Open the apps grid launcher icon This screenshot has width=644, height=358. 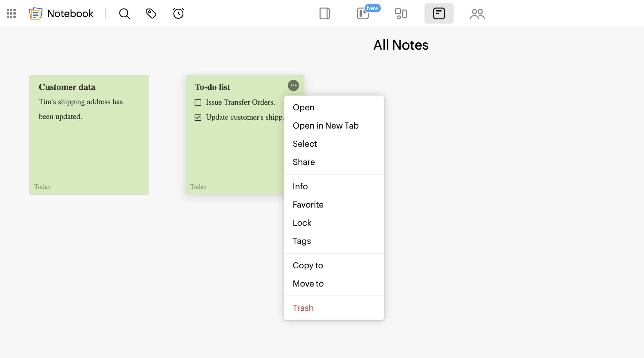tap(11, 13)
